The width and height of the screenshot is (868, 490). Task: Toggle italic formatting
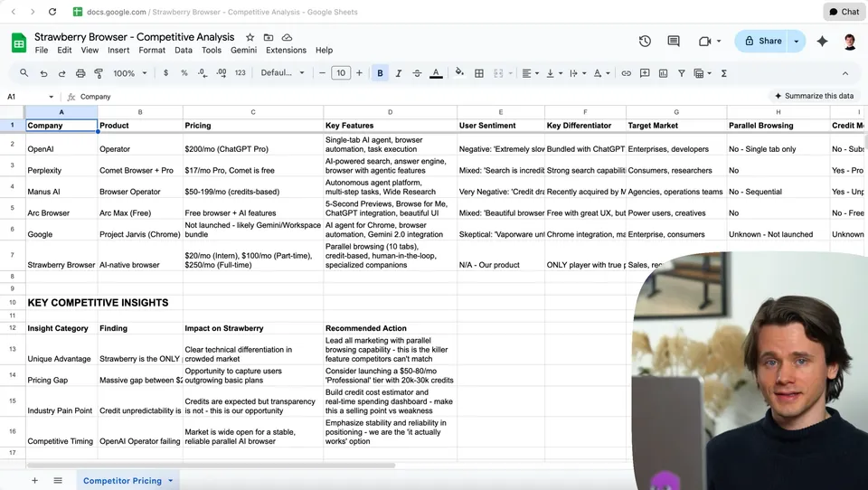[398, 73]
